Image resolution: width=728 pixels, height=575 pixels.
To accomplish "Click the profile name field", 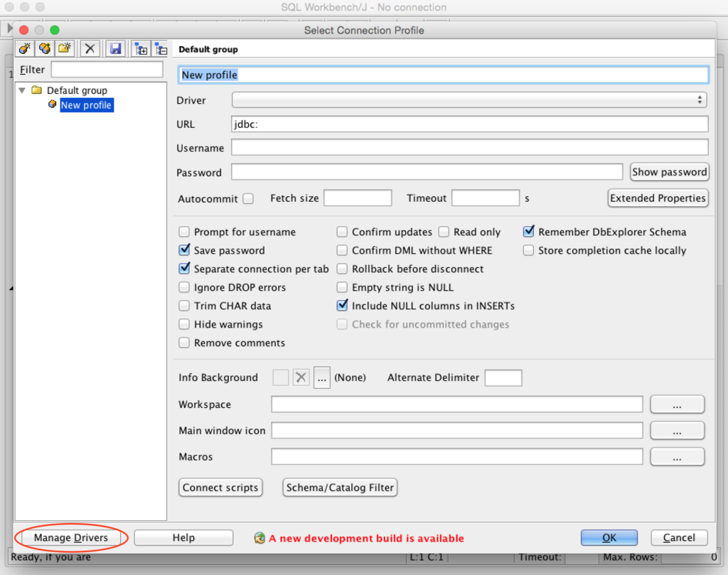I will [x=444, y=75].
